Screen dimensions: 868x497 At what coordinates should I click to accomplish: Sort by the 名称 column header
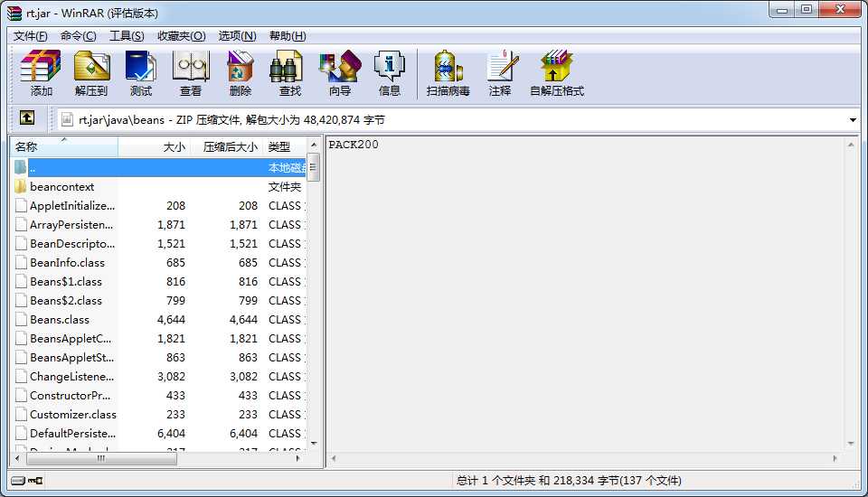coord(64,146)
